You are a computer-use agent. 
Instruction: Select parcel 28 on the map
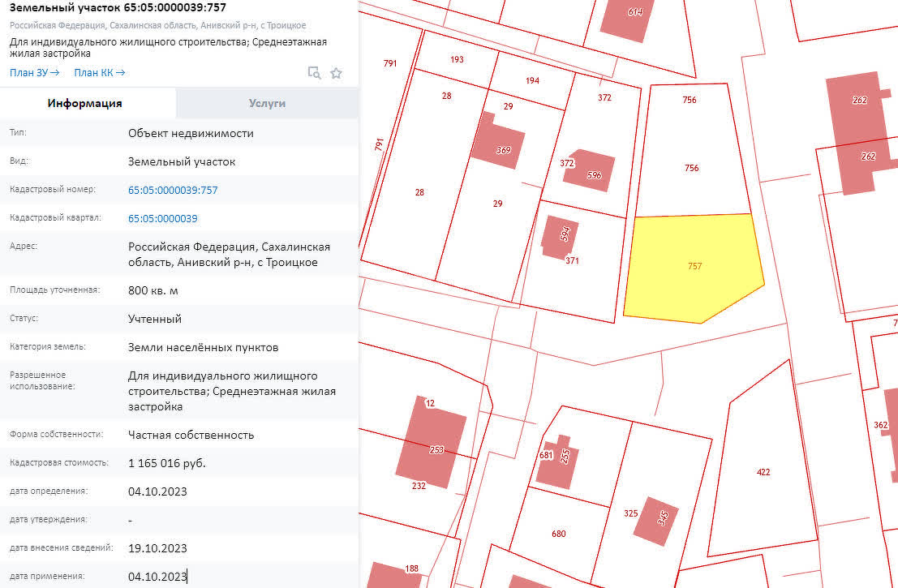coord(419,192)
